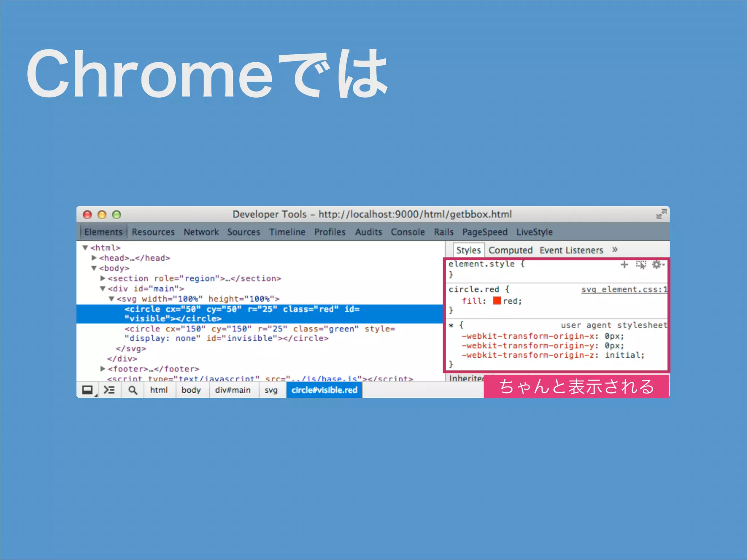Toggle the element state icon in the Styles pane

tap(641, 265)
